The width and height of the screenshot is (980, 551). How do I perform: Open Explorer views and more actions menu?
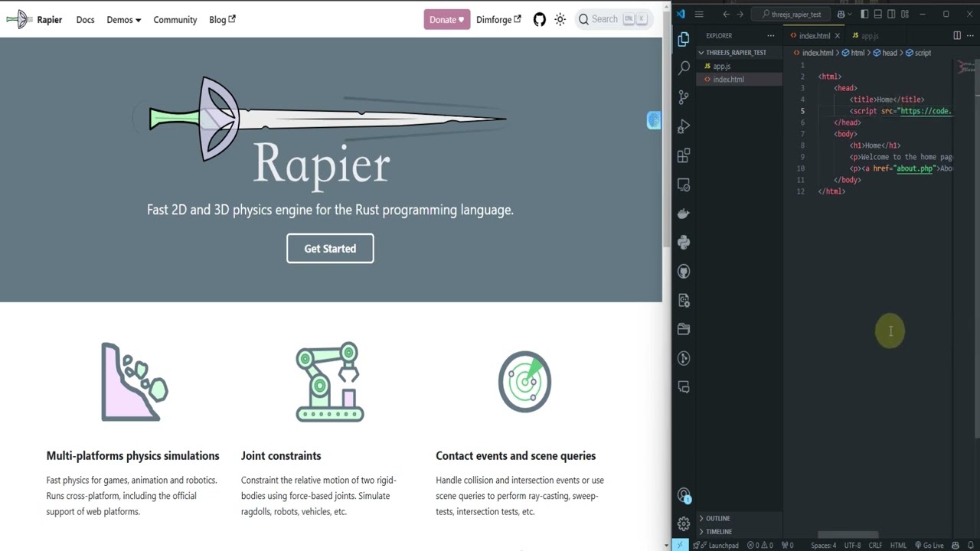point(771,36)
